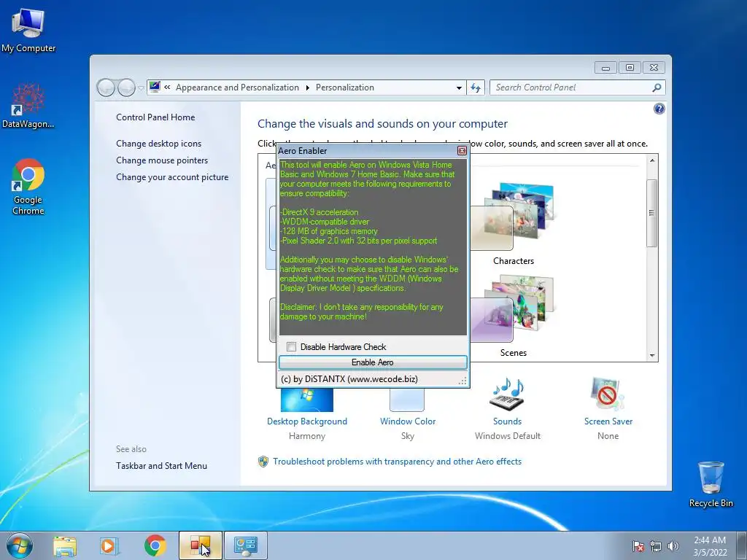Close the Aero Enabler dialog

[462, 150]
